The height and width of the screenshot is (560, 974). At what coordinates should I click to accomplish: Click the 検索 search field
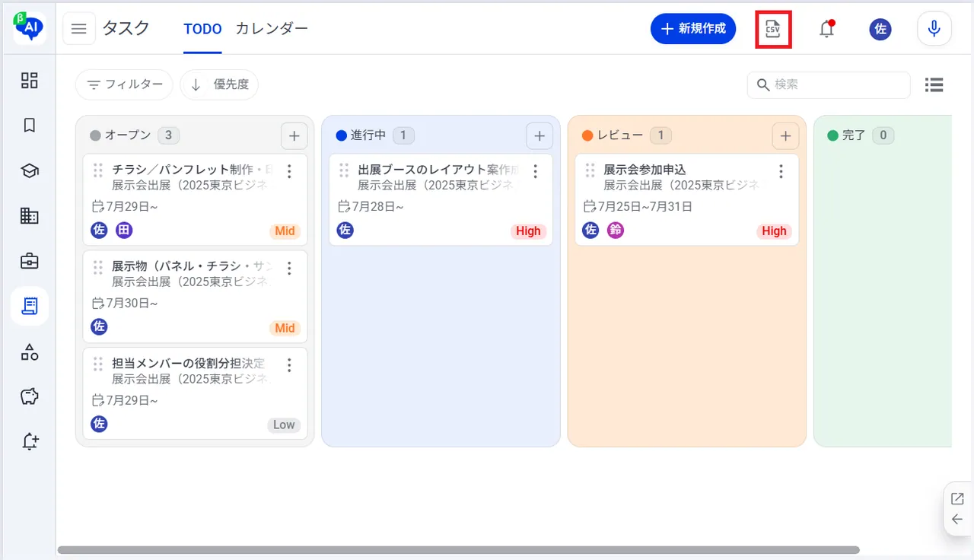point(829,85)
